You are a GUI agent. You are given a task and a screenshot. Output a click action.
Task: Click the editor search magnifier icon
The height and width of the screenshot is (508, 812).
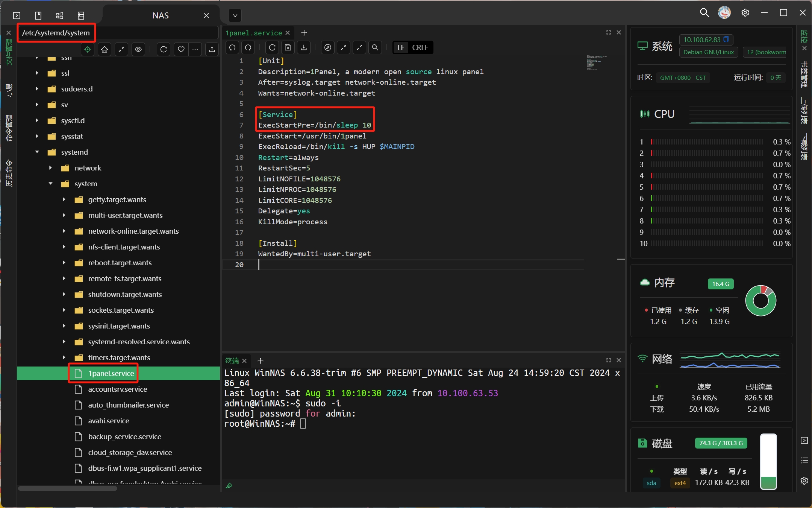pos(375,47)
